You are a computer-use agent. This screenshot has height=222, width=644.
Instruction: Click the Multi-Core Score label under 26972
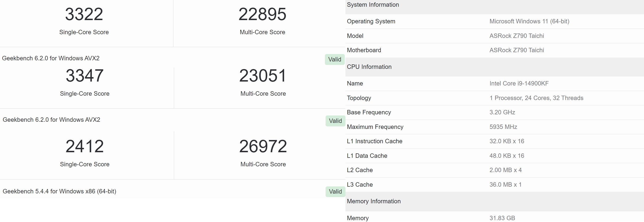(x=263, y=164)
